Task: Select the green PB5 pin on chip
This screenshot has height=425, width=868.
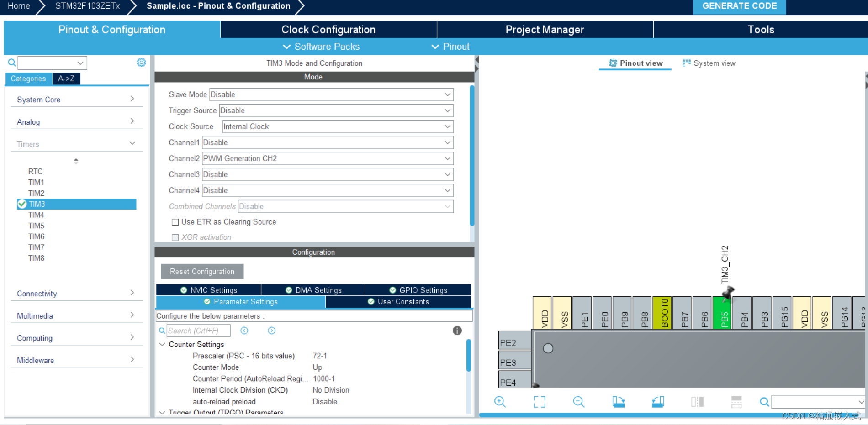Action: 722,313
